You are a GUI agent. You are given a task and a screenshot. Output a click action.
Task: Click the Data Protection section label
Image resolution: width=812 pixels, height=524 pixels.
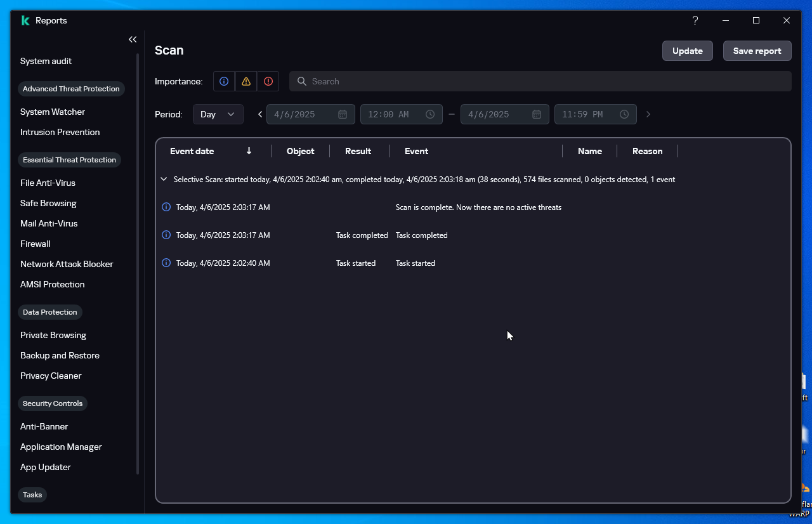[49, 312]
